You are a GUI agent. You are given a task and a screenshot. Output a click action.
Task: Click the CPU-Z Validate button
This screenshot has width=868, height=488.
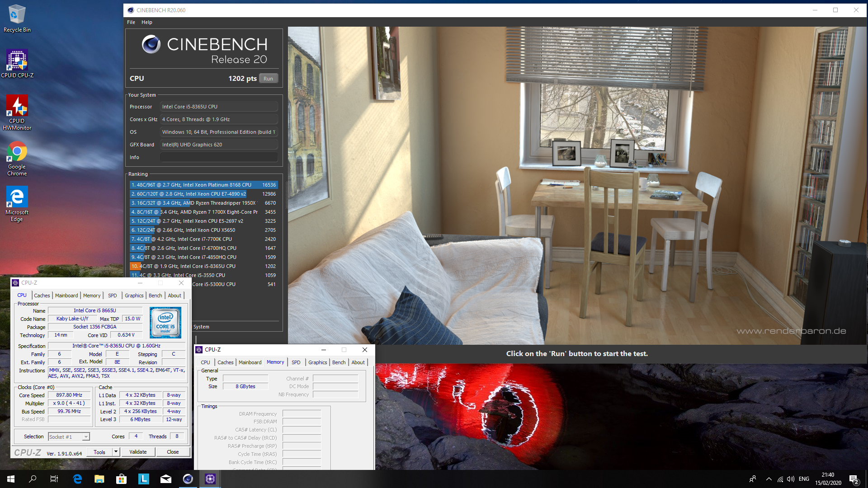(x=138, y=452)
